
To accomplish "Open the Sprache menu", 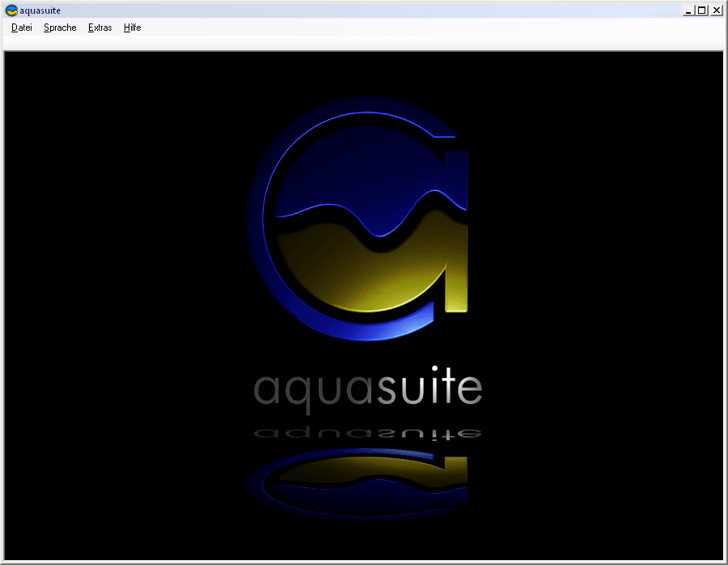I will click(x=60, y=28).
